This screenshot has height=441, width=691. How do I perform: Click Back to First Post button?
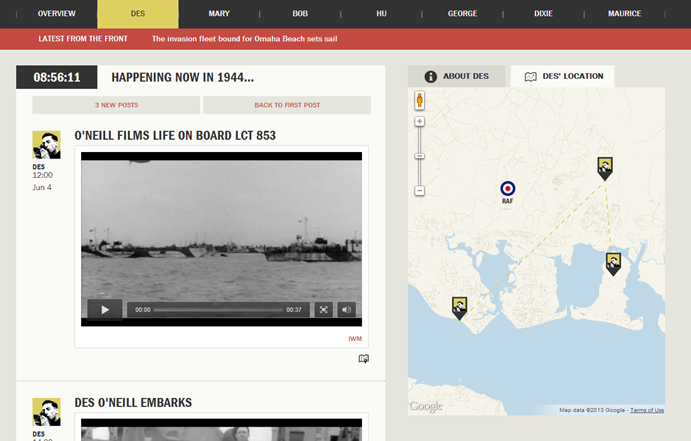tap(287, 105)
